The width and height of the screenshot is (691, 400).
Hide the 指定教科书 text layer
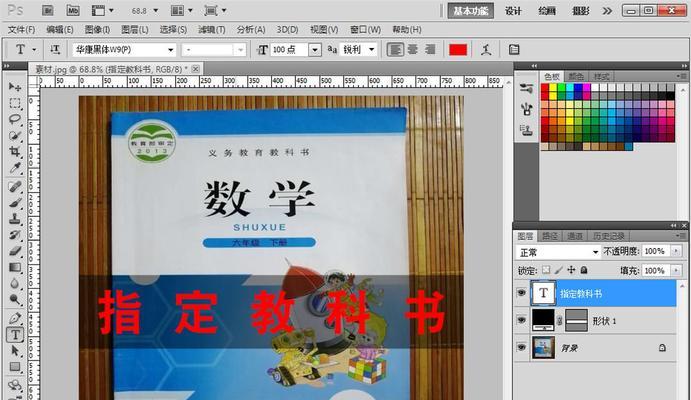point(521,293)
